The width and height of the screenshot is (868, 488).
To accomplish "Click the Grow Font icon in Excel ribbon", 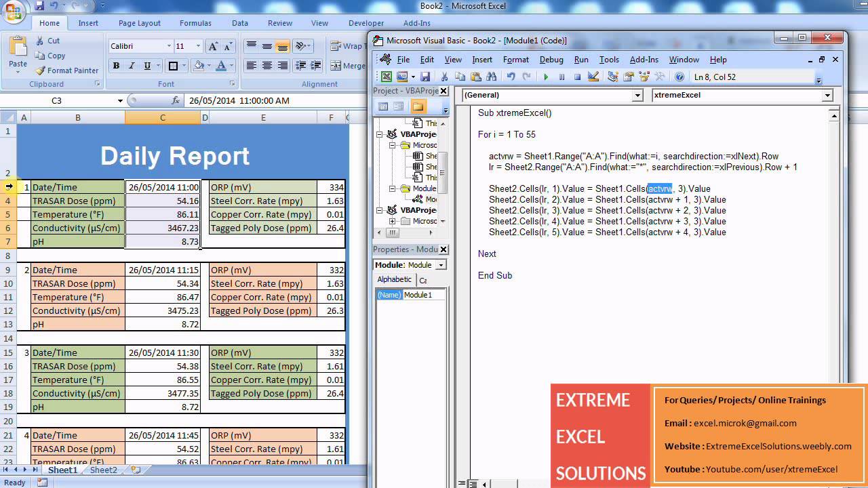I will [213, 47].
